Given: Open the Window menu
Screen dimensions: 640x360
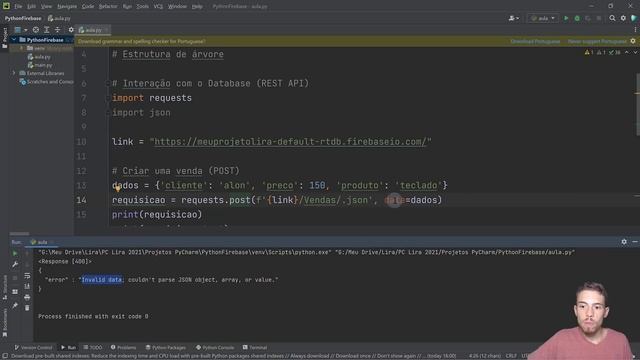Looking at the screenshot, I should click(x=178, y=7).
